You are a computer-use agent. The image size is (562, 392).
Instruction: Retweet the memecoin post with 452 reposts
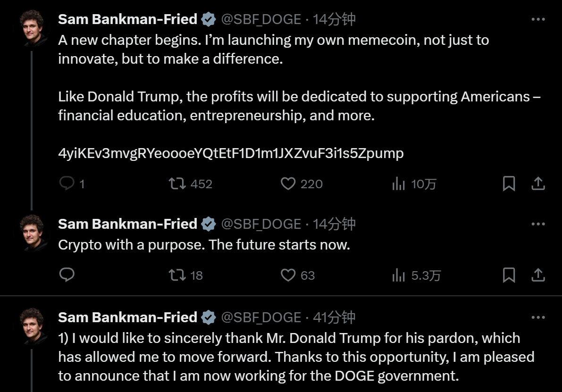177,183
